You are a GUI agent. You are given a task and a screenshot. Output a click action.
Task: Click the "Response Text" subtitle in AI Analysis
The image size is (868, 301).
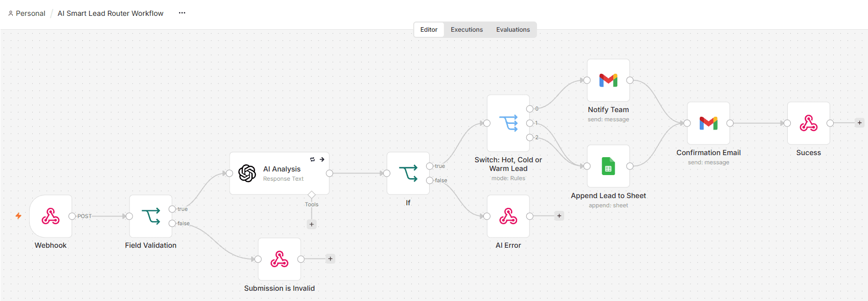(283, 179)
